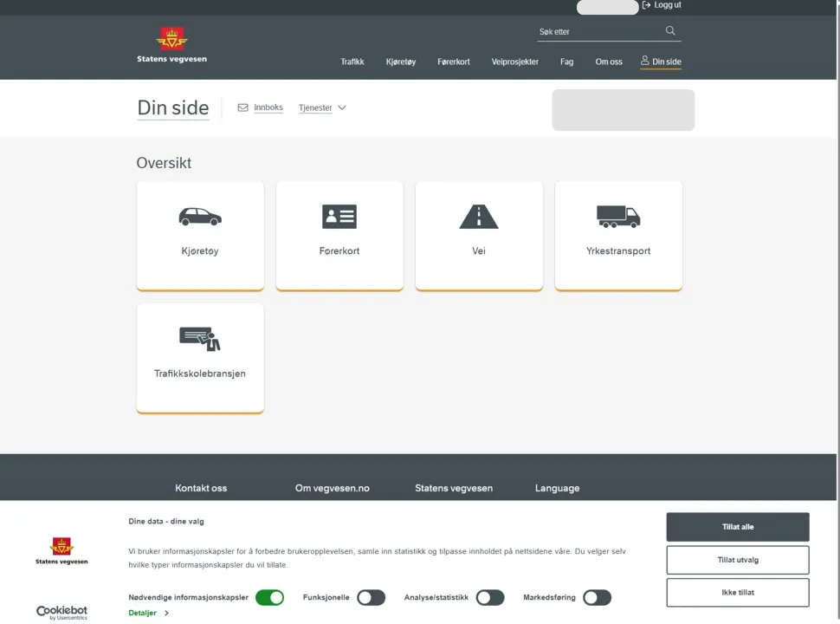Open the Trafikk menu item

pyautogui.click(x=352, y=62)
